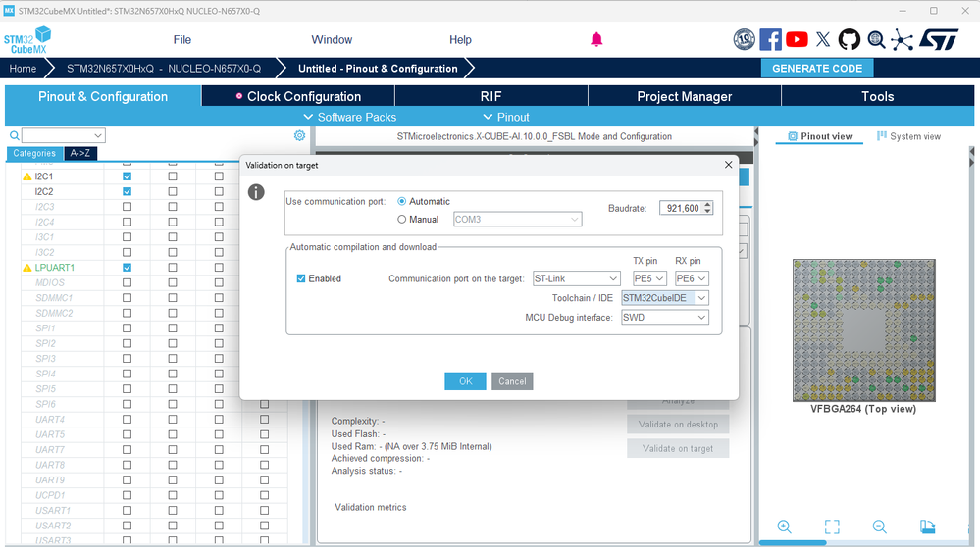Switch to System view tab
The image size is (980, 552).
[x=908, y=136]
